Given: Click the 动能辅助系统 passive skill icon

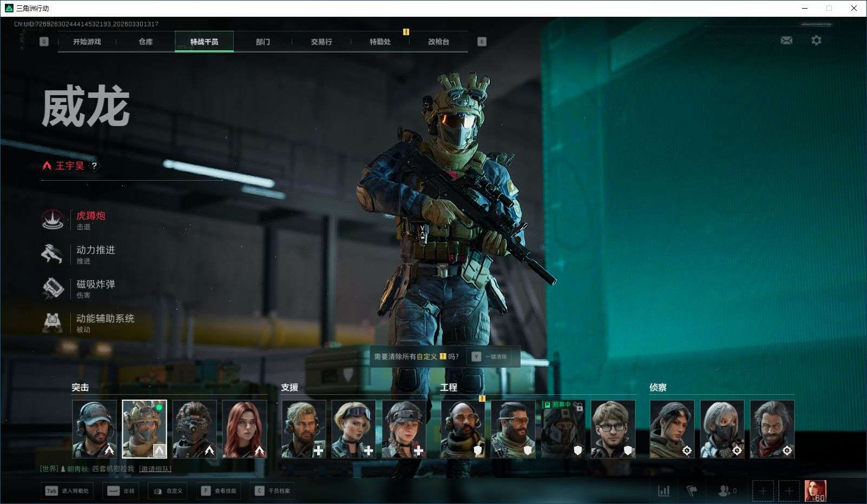Looking at the screenshot, I should tap(52, 322).
